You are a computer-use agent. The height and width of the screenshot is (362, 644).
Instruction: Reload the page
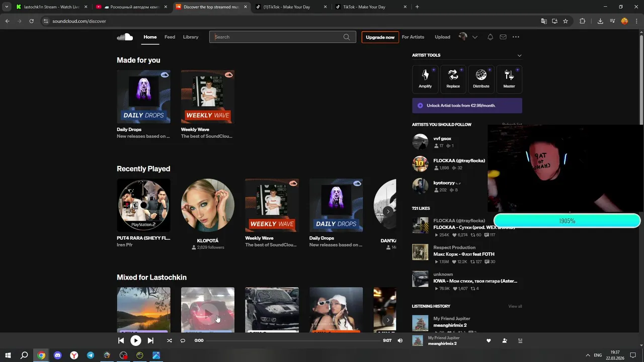click(31, 21)
